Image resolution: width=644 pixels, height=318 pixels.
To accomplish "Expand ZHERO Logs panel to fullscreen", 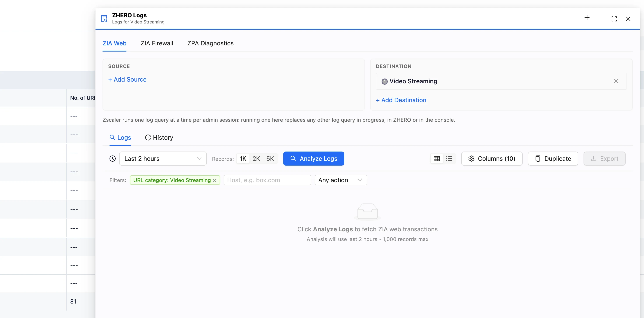I will tap(614, 19).
